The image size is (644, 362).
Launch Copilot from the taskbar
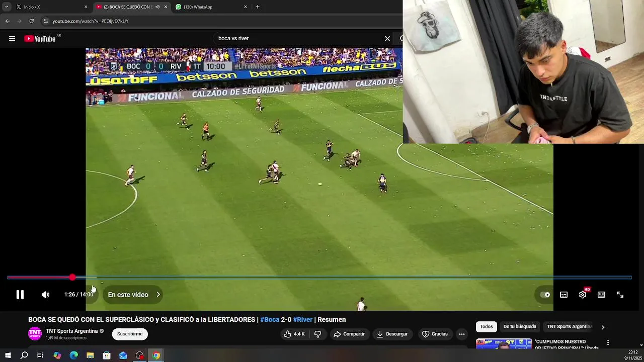57,355
